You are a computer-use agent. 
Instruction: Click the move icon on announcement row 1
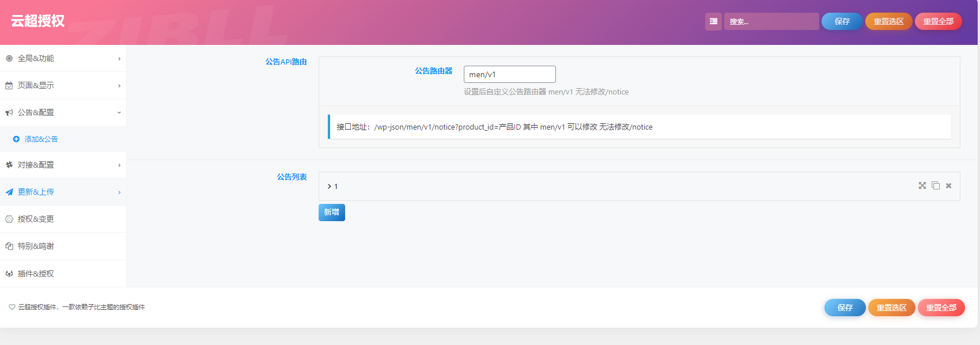pyautogui.click(x=922, y=185)
